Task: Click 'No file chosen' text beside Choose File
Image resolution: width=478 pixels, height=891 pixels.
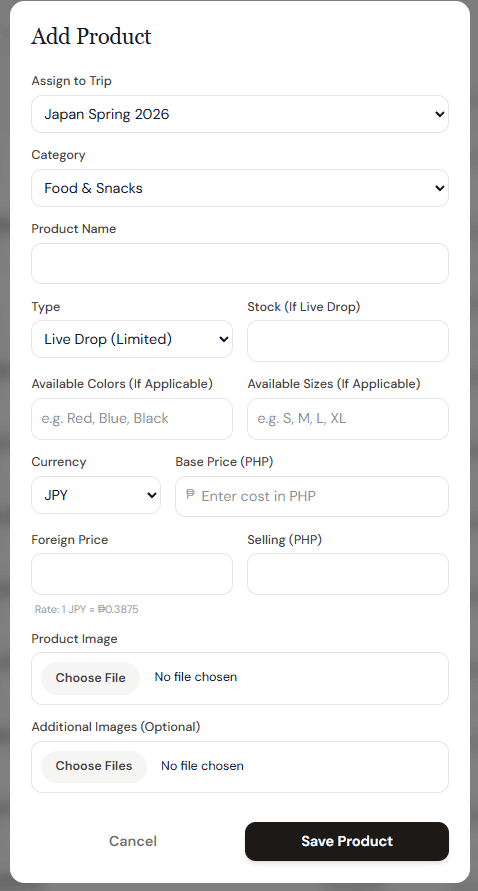Action: pyautogui.click(x=196, y=677)
